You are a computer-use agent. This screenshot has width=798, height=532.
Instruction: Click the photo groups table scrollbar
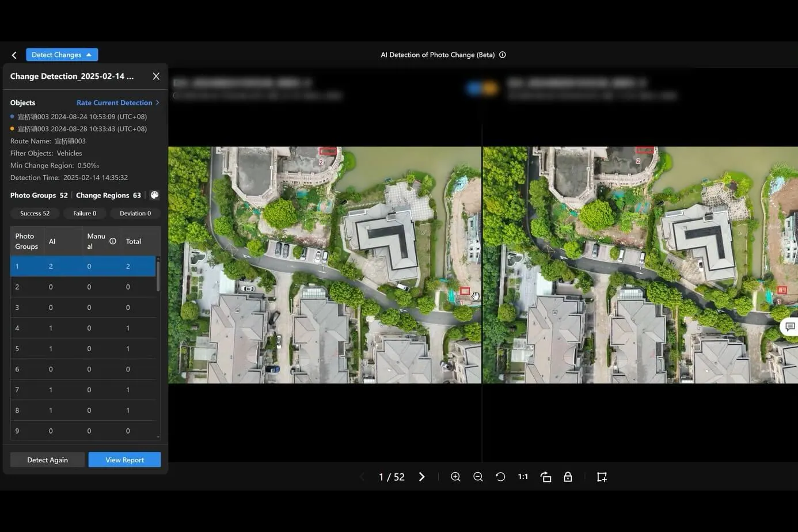pos(158,276)
